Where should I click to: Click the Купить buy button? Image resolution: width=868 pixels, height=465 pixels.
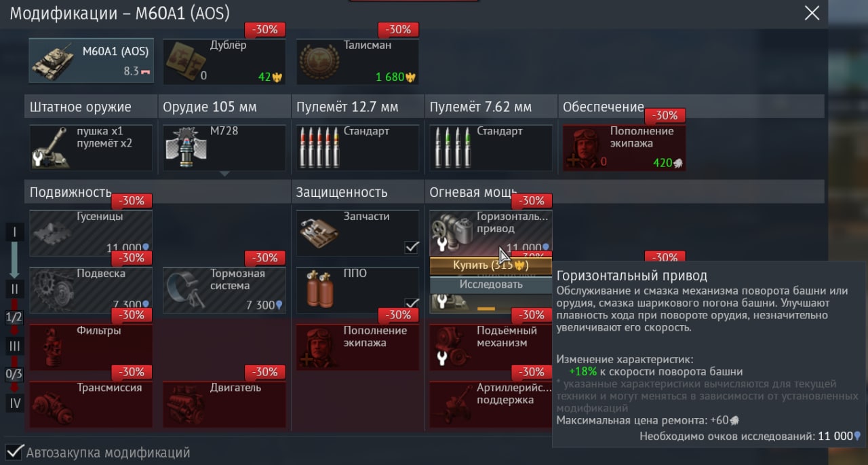pyautogui.click(x=491, y=265)
